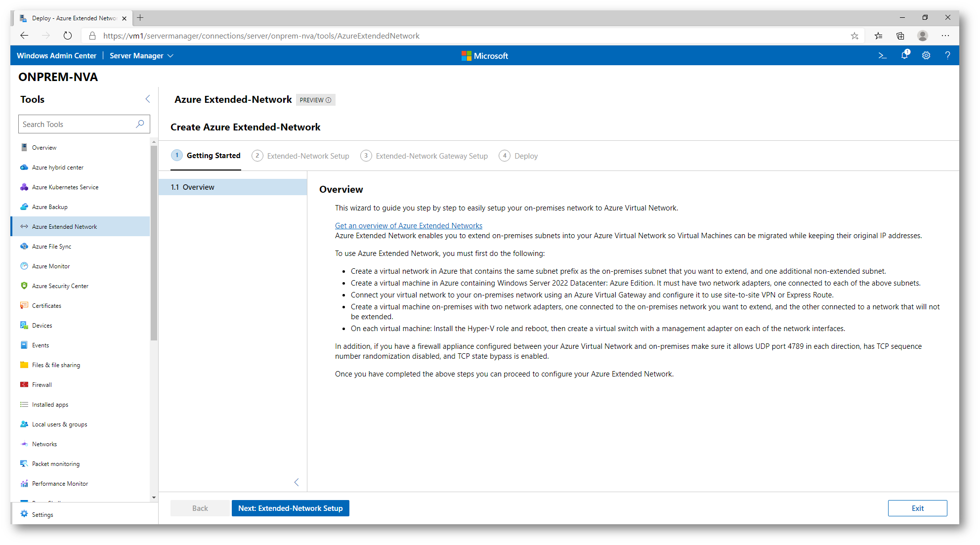This screenshot has width=980, height=545.
Task: Open the Azure File Sync icon
Action: [x=24, y=246]
